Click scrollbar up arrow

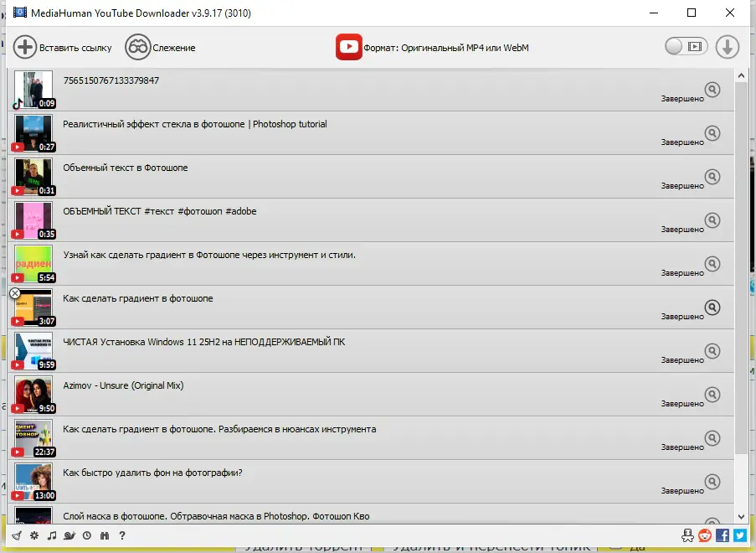pos(741,75)
